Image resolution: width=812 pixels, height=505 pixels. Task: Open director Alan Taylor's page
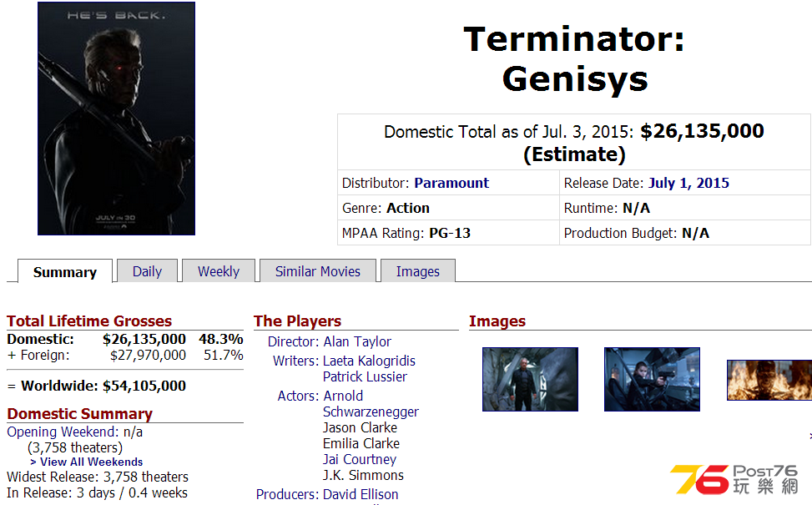point(357,342)
